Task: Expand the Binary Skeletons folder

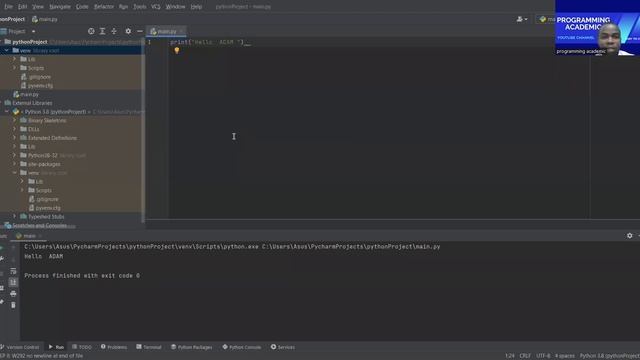Action: 15,120
